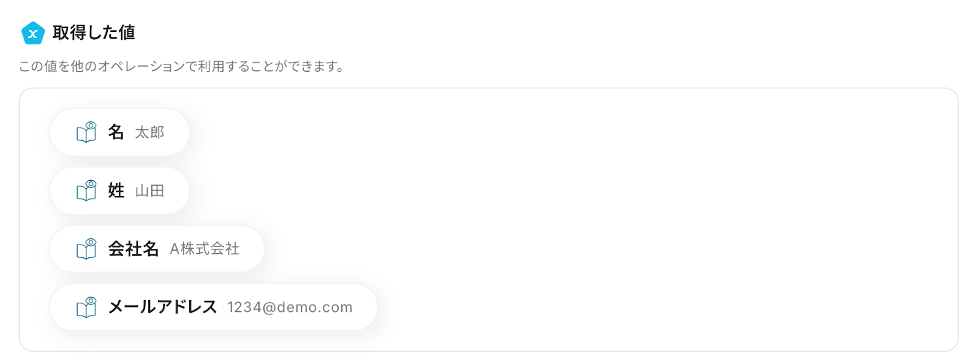Click the bold メールアドレス label
This screenshot has height=364, width=980.
[162, 307]
